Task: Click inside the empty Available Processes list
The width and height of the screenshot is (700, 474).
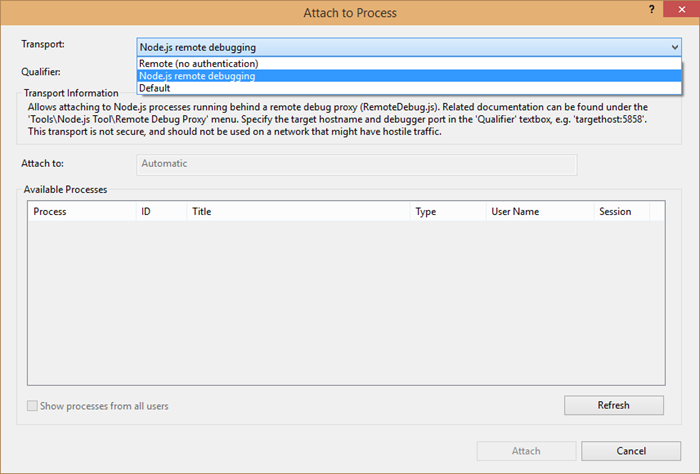Action: [345, 300]
